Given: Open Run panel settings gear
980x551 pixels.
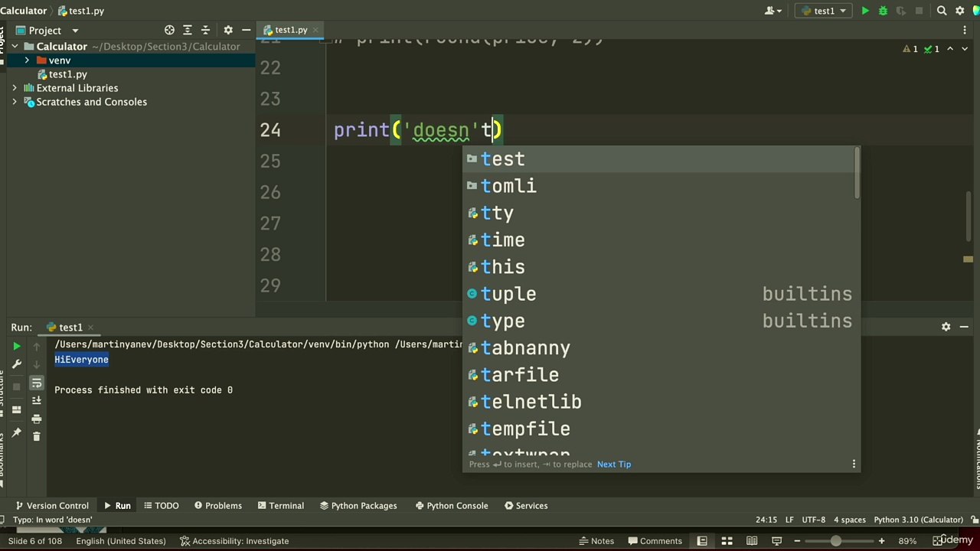Looking at the screenshot, I should [x=946, y=327].
